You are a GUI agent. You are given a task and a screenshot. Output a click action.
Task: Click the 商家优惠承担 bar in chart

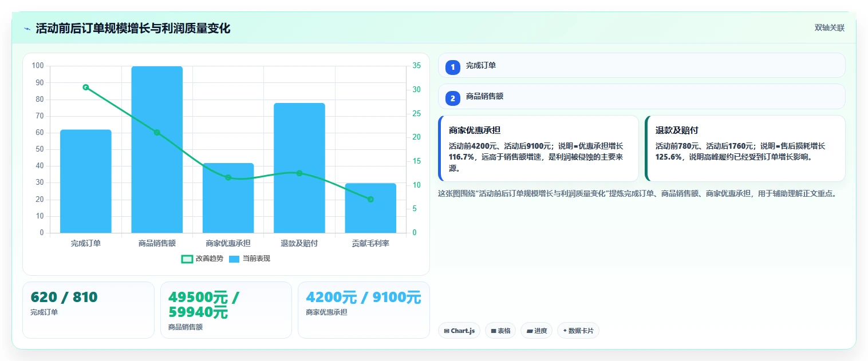point(228,198)
